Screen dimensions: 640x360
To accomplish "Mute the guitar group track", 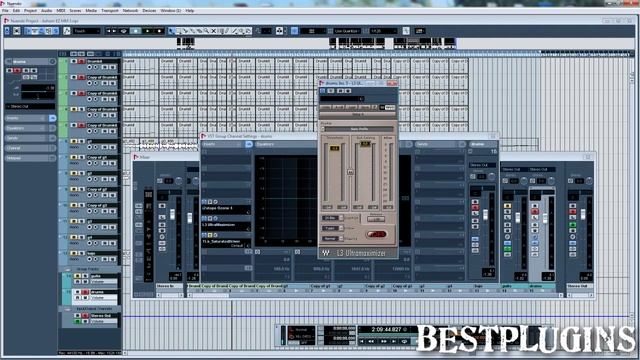I will [78, 276].
